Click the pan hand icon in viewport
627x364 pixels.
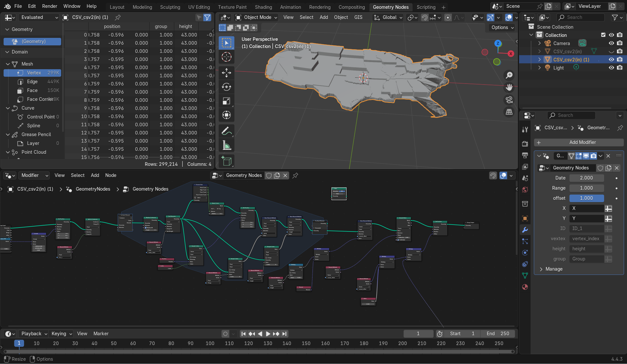pos(509,87)
